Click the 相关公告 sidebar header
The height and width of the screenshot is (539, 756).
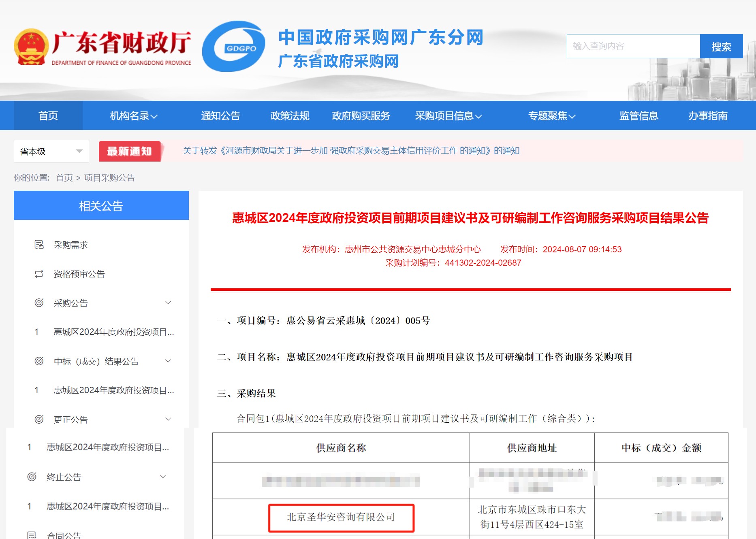pyautogui.click(x=101, y=206)
